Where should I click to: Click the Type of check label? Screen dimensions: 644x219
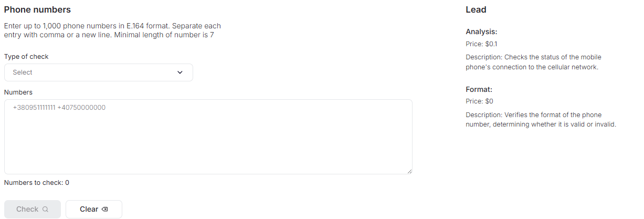tap(26, 56)
